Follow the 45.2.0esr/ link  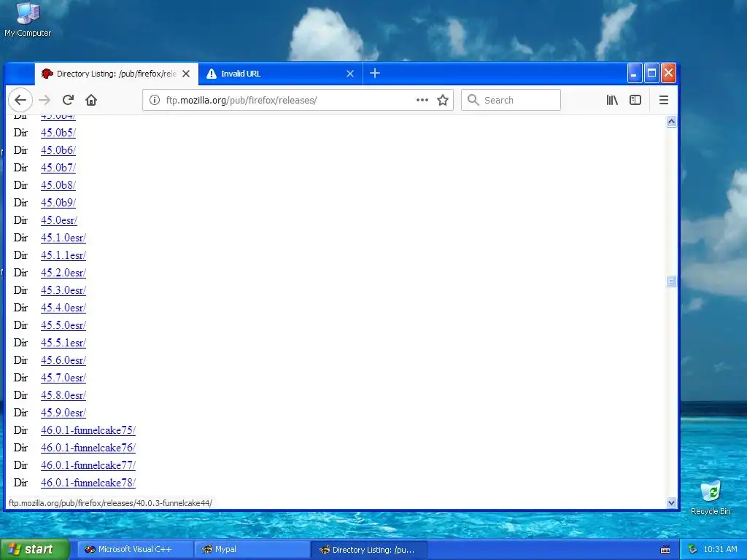(63, 273)
